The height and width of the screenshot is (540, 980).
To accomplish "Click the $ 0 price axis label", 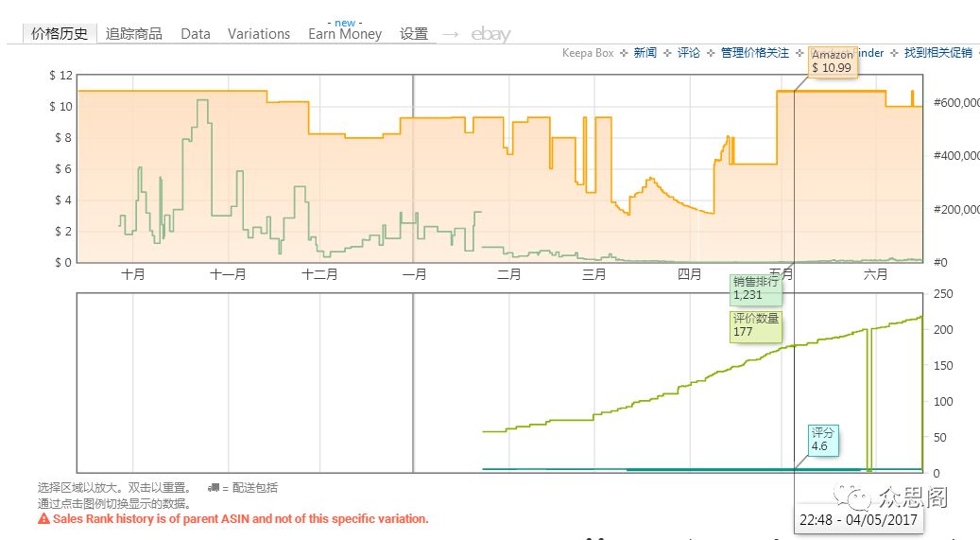I will (x=63, y=262).
